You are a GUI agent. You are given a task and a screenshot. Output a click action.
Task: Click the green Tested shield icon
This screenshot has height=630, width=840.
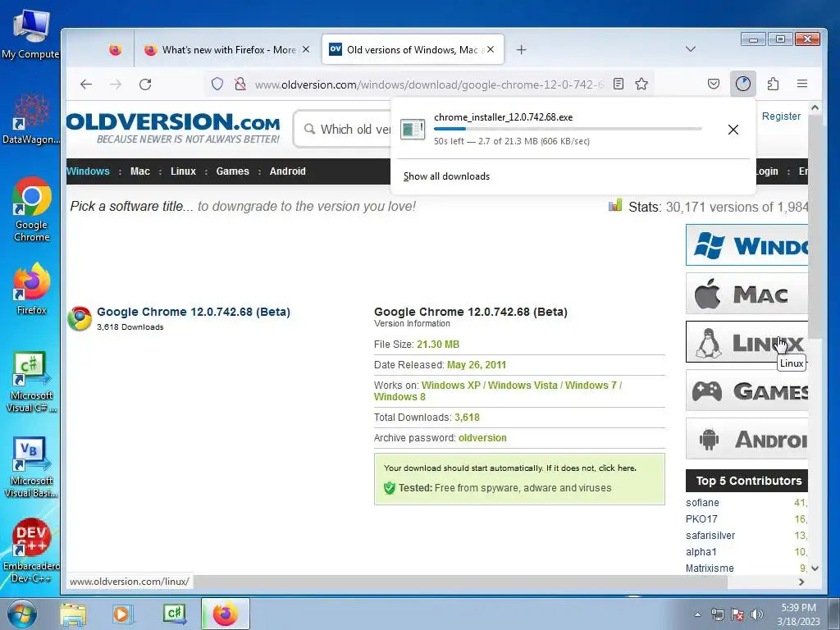point(390,488)
